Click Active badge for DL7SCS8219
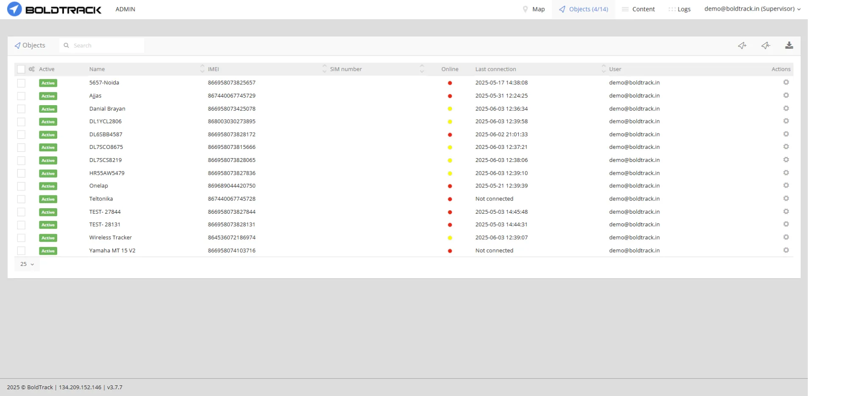 (x=48, y=160)
